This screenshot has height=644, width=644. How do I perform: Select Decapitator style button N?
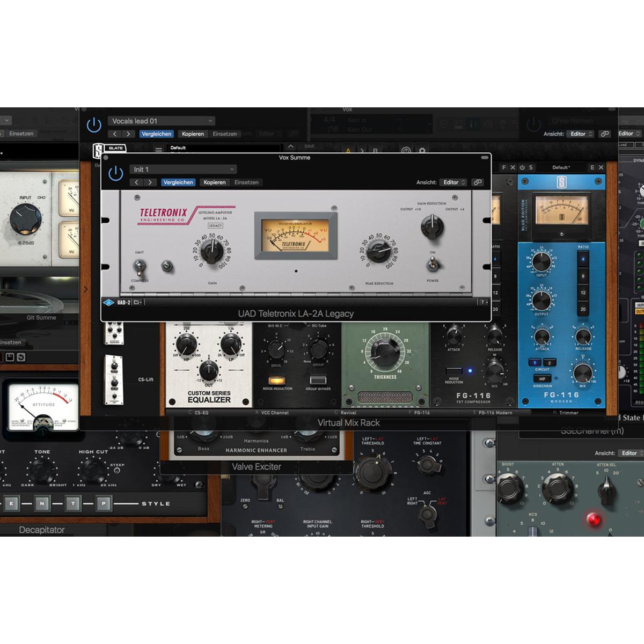[42, 503]
